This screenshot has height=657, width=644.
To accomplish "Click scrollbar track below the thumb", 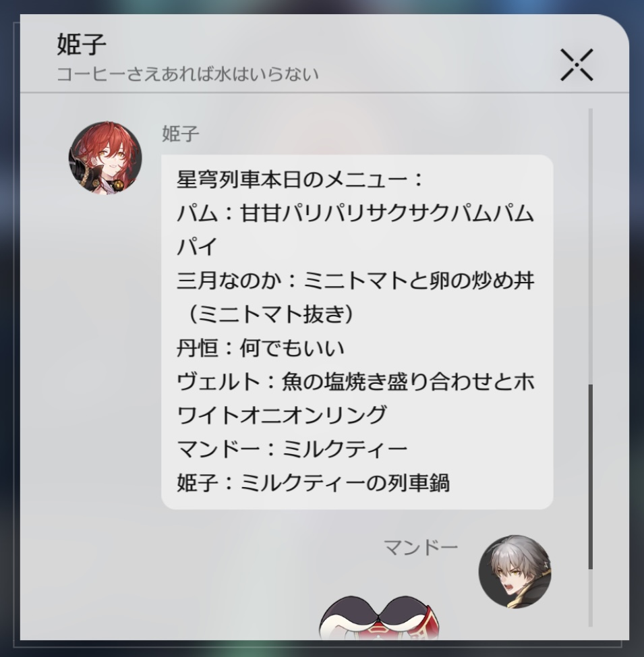I will (590, 598).
